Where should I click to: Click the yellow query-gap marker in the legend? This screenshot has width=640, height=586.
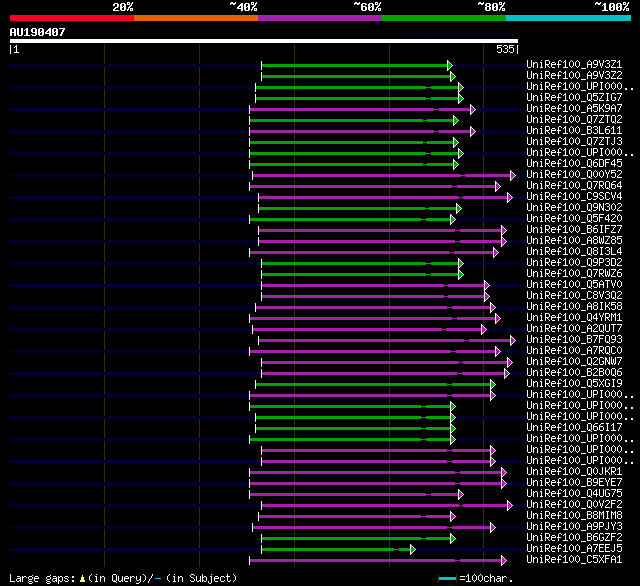coord(82,579)
